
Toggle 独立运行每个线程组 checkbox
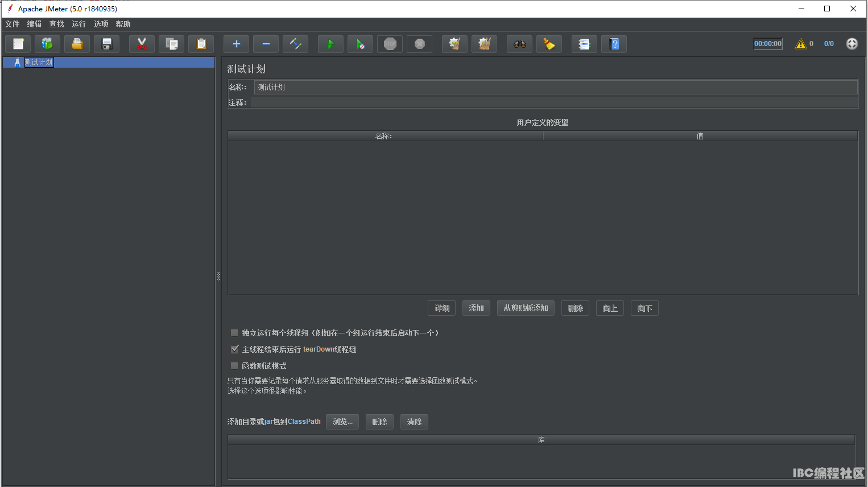[x=234, y=333]
